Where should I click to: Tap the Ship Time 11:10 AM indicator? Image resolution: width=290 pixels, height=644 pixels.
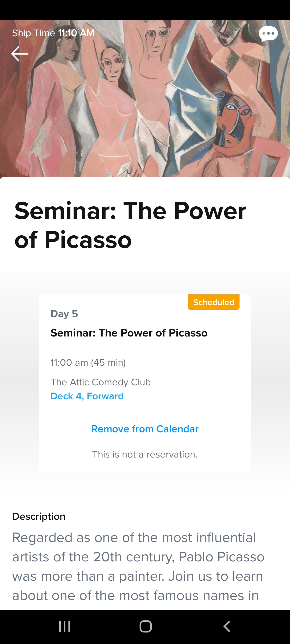[53, 33]
